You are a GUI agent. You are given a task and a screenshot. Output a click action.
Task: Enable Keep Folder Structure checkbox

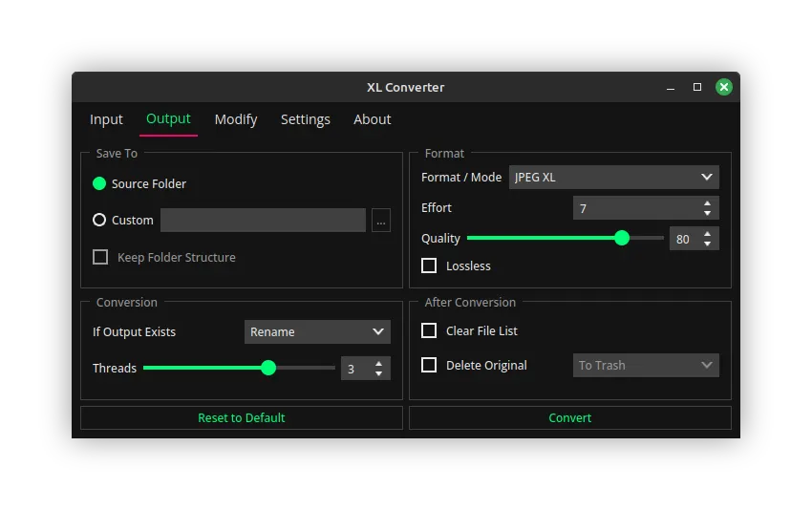click(x=100, y=257)
